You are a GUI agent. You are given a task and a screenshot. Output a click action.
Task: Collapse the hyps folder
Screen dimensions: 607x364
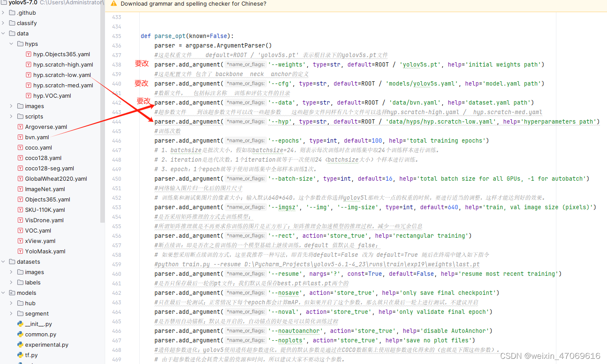(11, 44)
